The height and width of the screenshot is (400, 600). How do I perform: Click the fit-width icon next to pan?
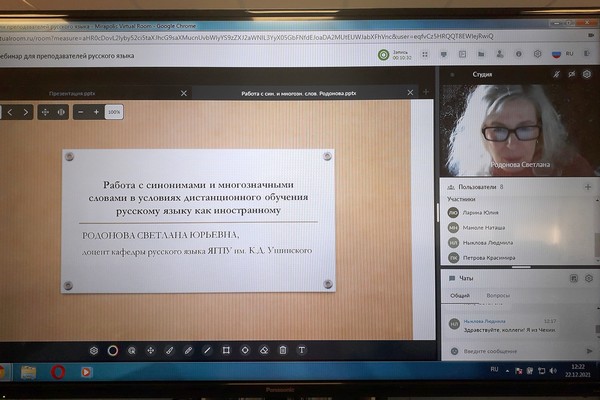coord(61,112)
